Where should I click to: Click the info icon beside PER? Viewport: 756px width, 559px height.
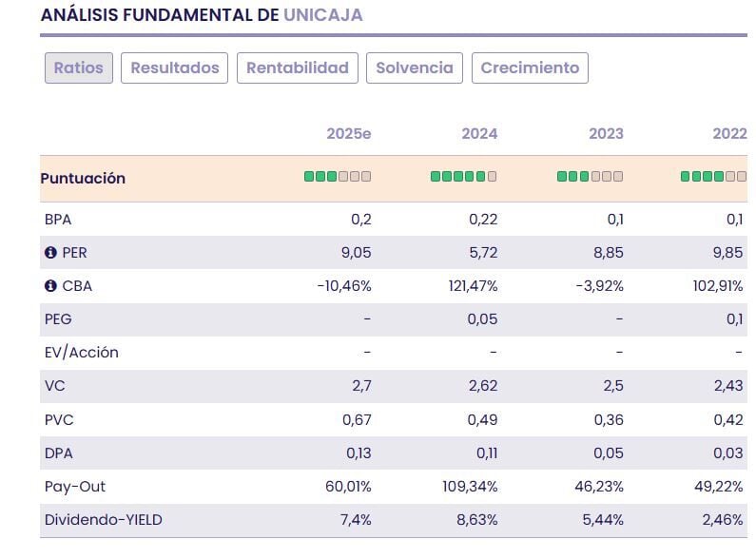pos(50,253)
